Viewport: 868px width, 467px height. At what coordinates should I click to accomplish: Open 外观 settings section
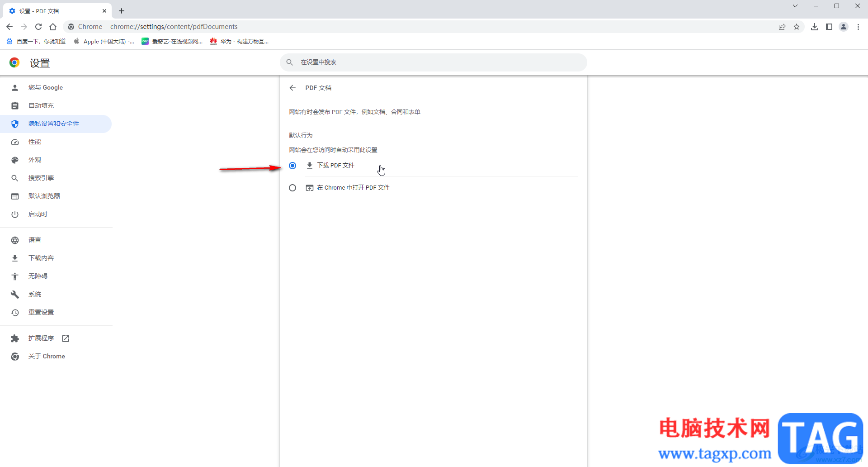coord(56,160)
